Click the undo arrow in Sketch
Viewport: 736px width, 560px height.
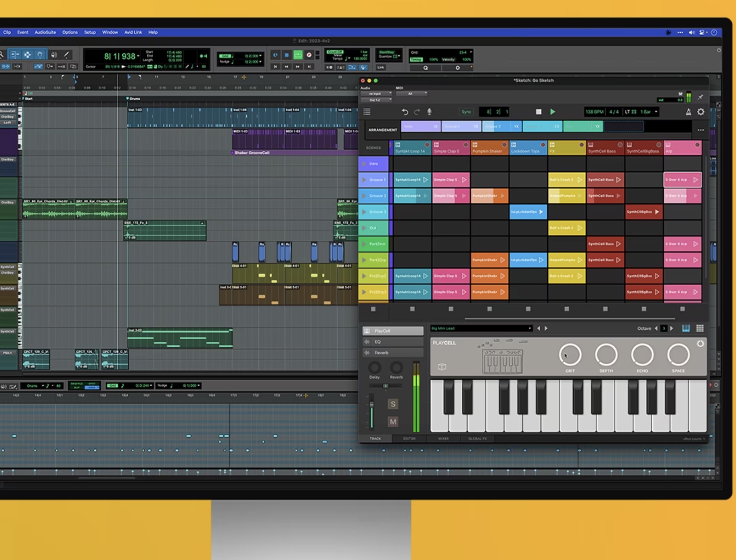point(405,112)
